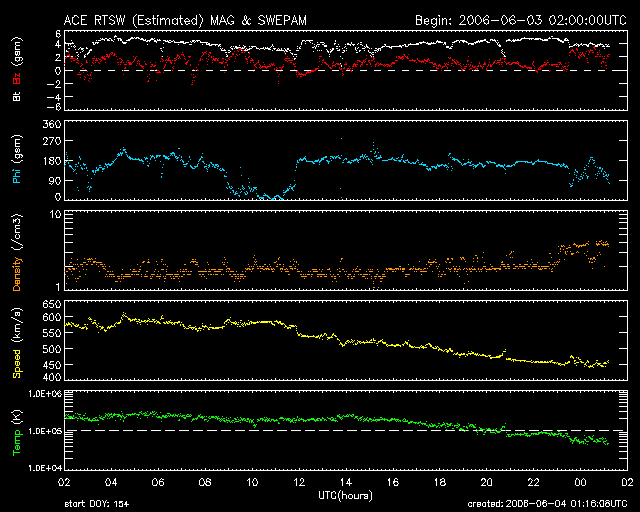The height and width of the screenshot is (512, 640).
Task: Click the '10' tick on Density axis
Action: 56,214
